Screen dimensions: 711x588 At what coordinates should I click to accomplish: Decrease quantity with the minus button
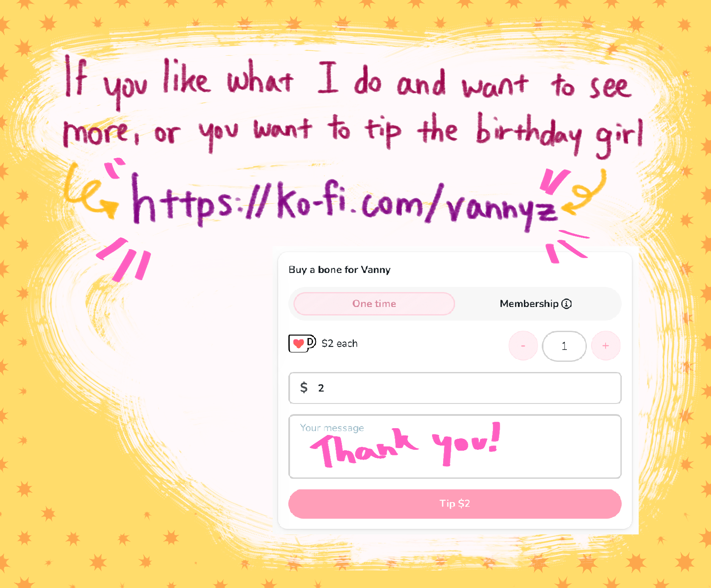click(x=523, y=346)
